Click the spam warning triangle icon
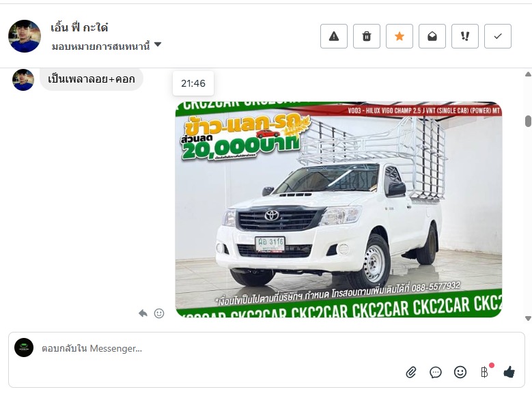 (x=333, y=36)
